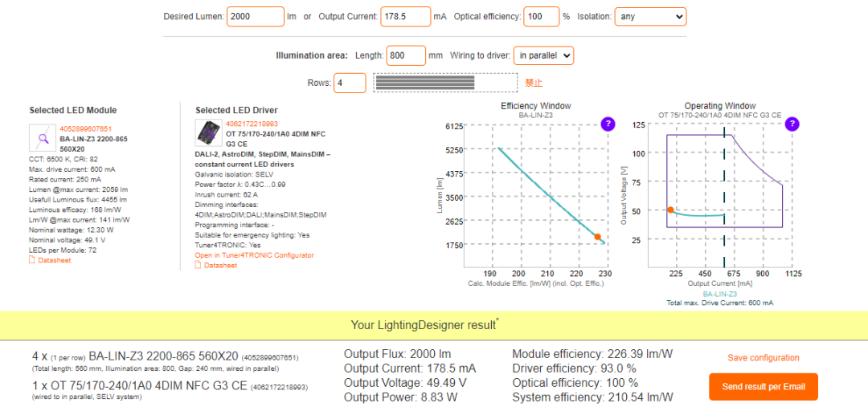Click Save configuration link

click(x=763, y=358)
